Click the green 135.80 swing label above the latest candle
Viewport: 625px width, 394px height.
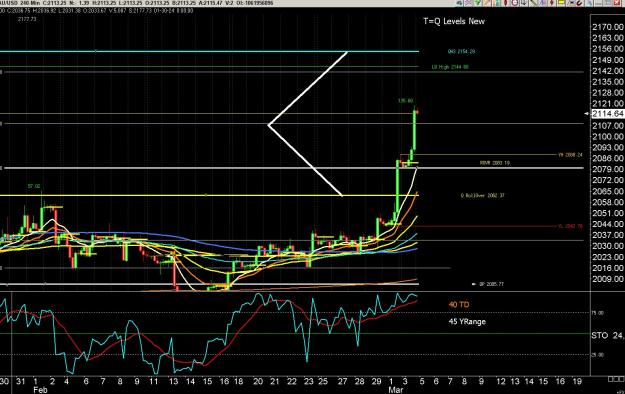405,101
